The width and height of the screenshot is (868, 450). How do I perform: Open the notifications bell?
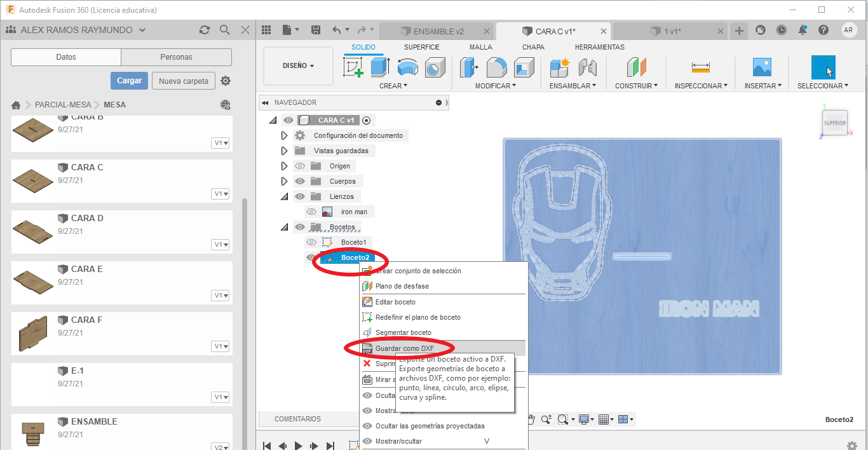tap(803, 30)
